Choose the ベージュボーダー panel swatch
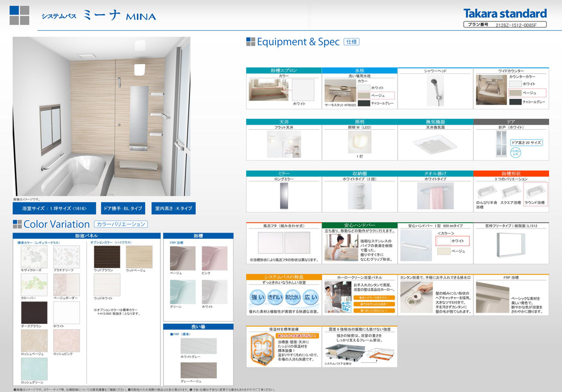562x392 pixels. 66,284
